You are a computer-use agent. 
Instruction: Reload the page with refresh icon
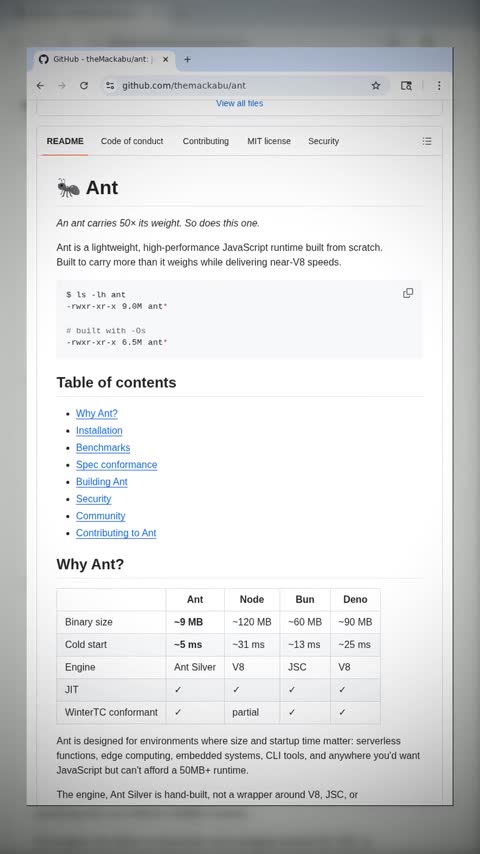point(84,86)
